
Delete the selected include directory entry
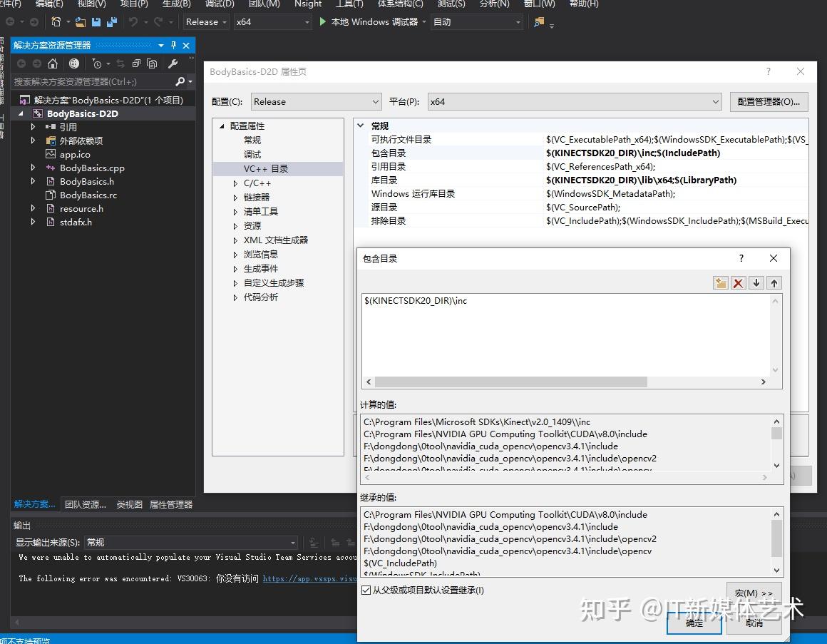pyautogui.click(x=738, y=283)
